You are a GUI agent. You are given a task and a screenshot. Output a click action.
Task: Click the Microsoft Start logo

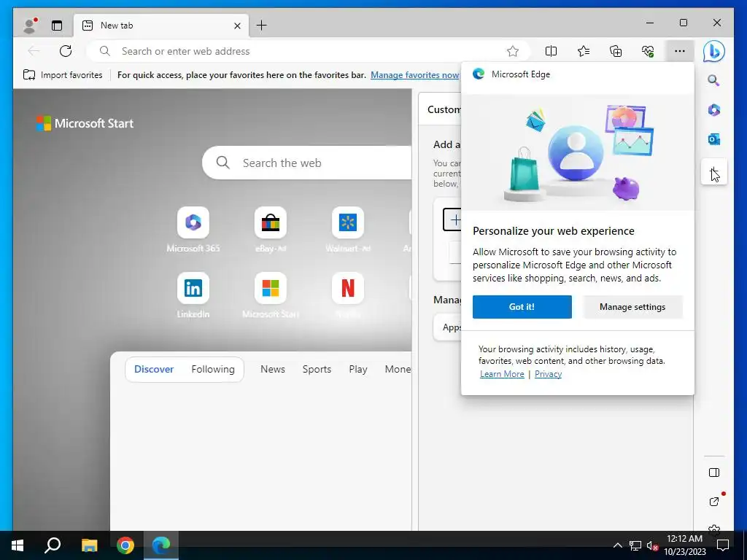[x=85, y=123]
